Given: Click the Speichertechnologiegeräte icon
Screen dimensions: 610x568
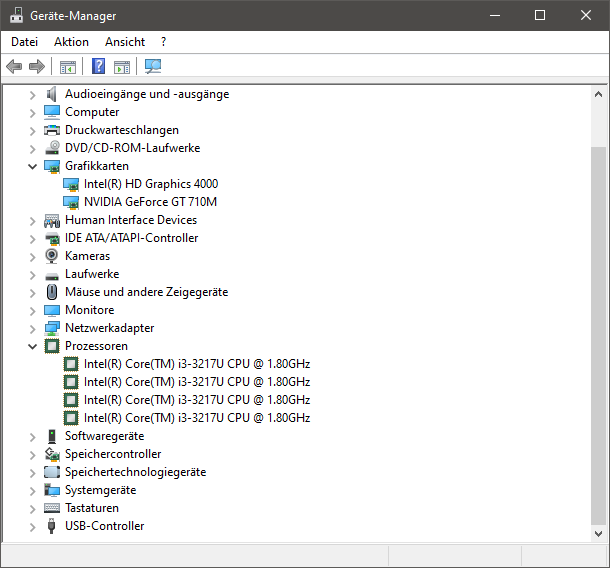Looking at the screenshot, I should pyautogui.click(x=52, y=472).
